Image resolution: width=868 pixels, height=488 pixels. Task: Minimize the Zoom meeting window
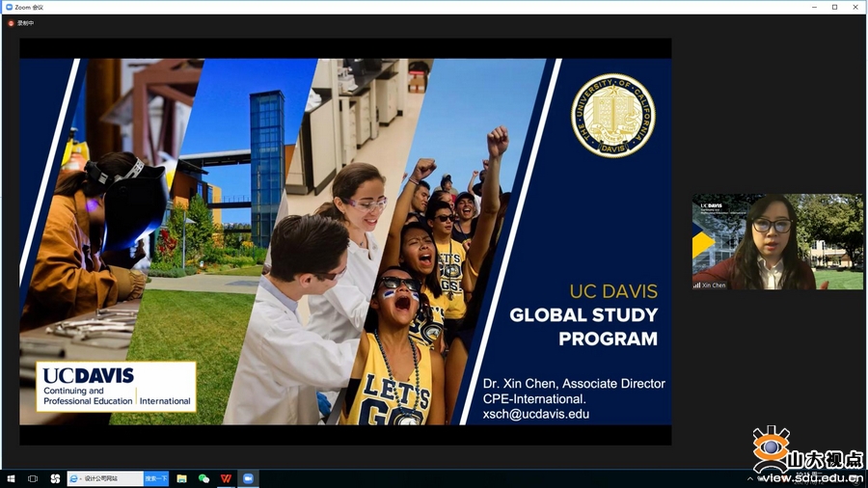point(814,7)
